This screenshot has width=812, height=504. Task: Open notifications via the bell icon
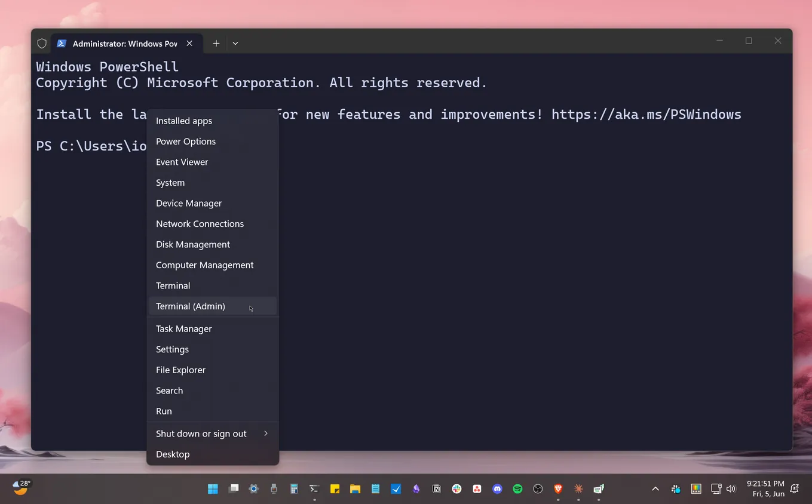pos(795,489)
